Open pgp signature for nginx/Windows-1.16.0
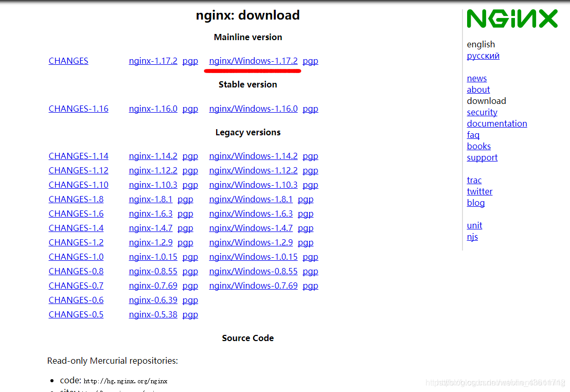Screen dimensions: 570x392 (x=310, y=109)
